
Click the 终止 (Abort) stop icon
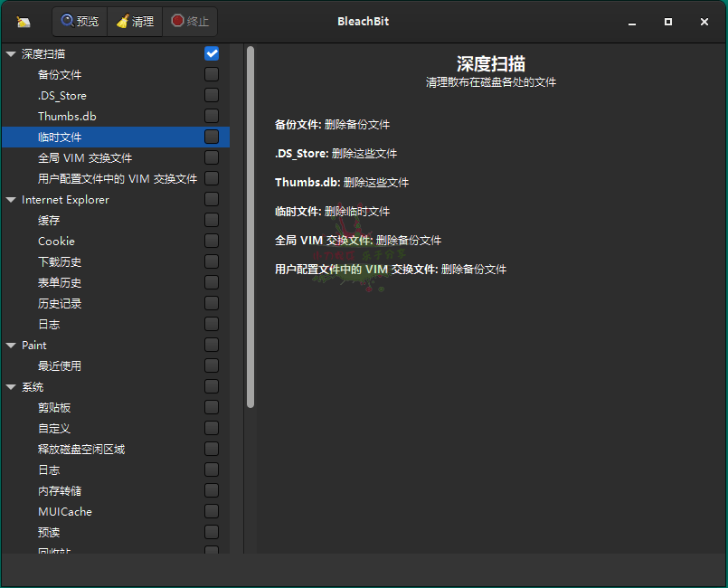177,21
